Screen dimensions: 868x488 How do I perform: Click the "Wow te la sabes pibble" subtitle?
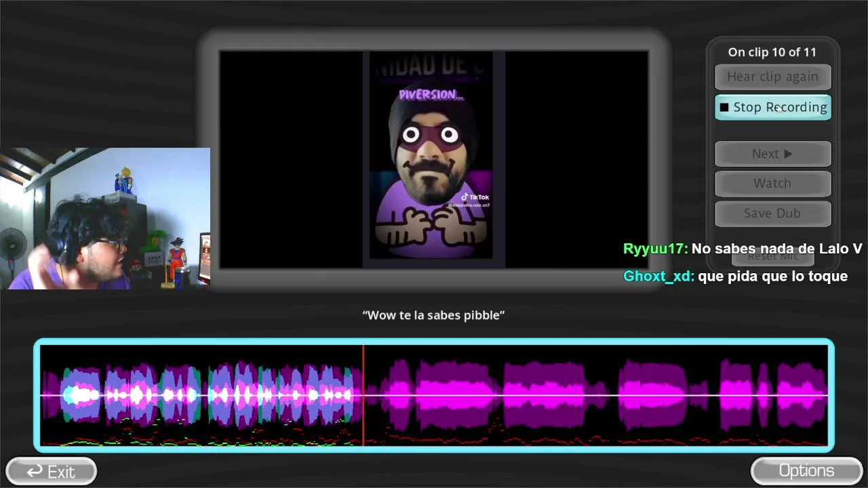pos(434,315)
